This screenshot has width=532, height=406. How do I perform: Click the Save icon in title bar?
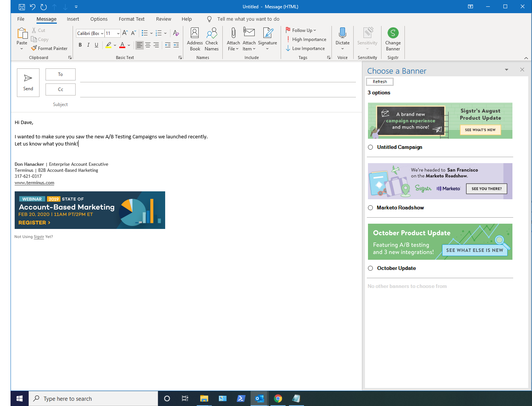click(22, 7)
